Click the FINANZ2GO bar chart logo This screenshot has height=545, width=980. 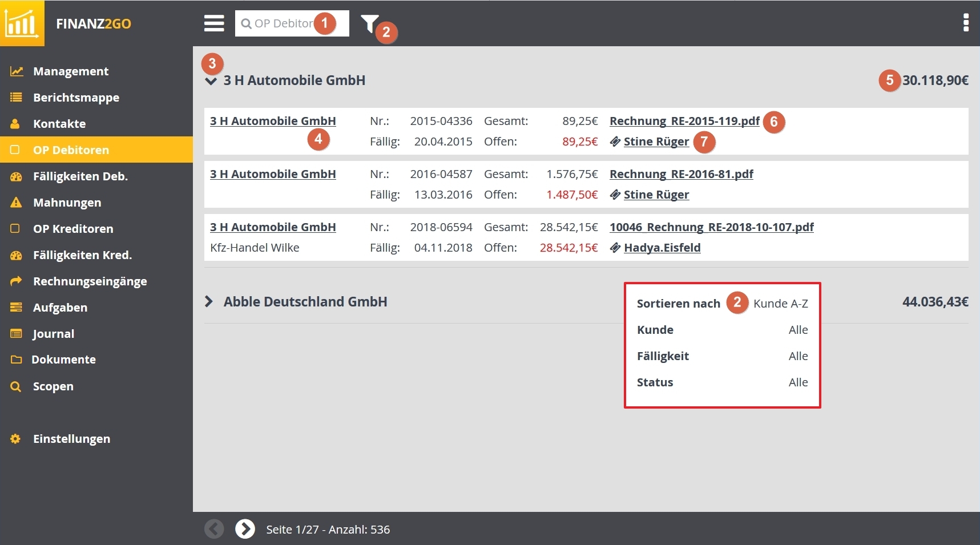[22, 23]
